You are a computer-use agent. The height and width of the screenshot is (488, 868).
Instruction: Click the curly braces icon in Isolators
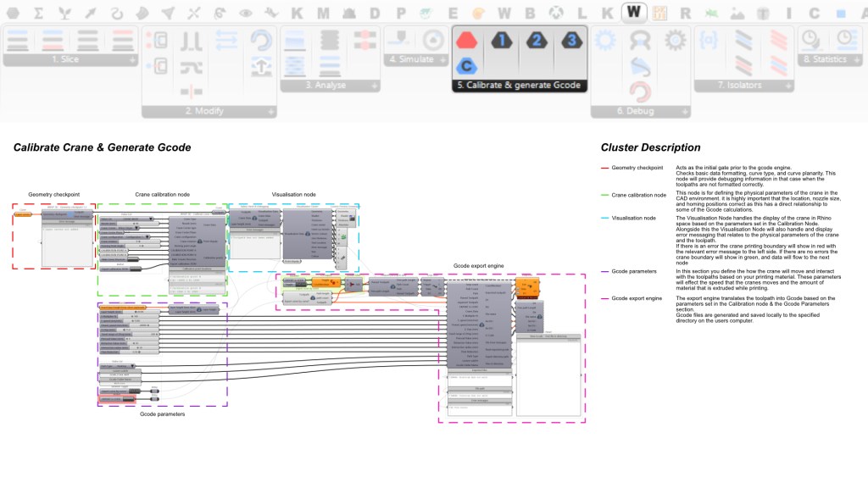coord(709,39)
